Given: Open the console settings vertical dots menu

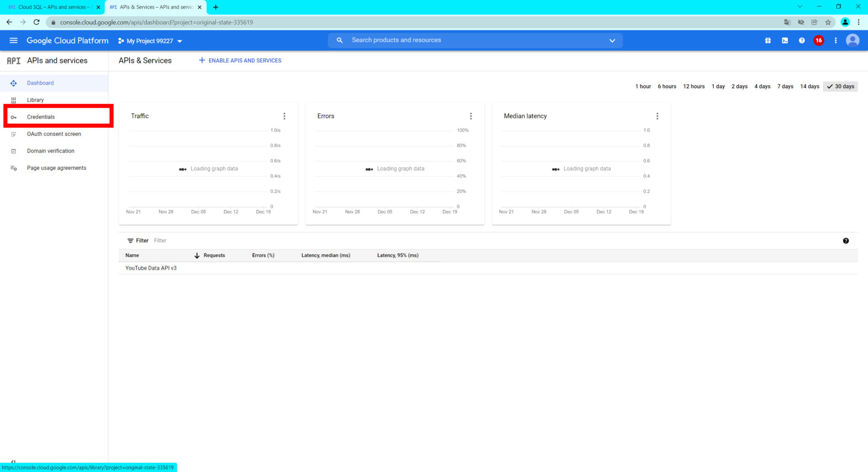Looking at the screenshot, I should 835,41.
